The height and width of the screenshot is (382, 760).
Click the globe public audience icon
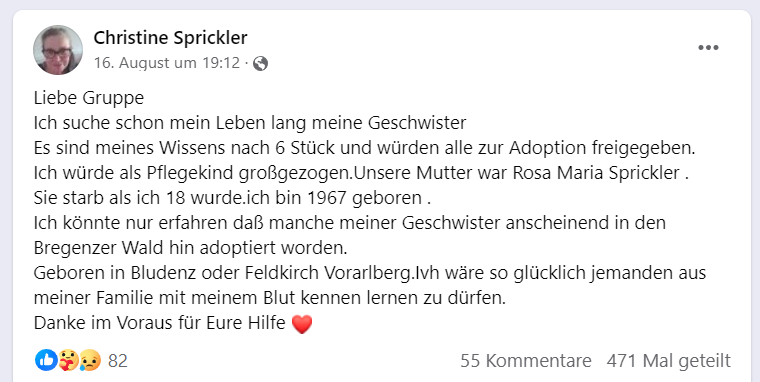click(x=260, y=64)
